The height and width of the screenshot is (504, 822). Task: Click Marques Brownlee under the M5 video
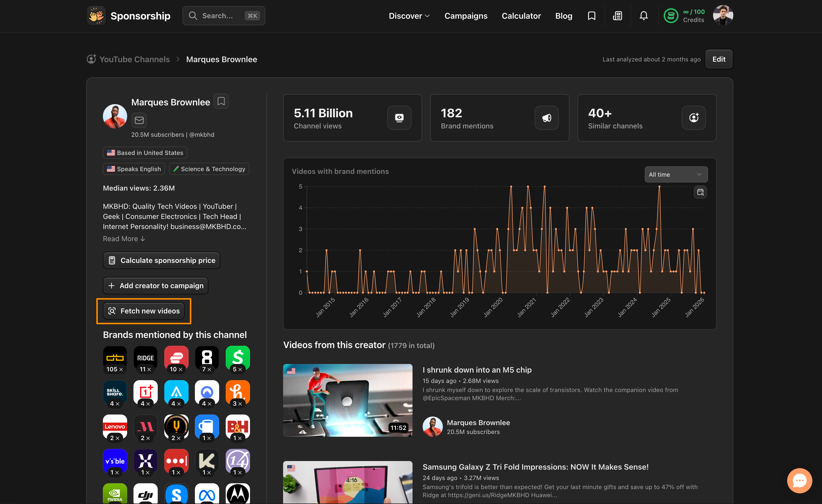point(478,423)
